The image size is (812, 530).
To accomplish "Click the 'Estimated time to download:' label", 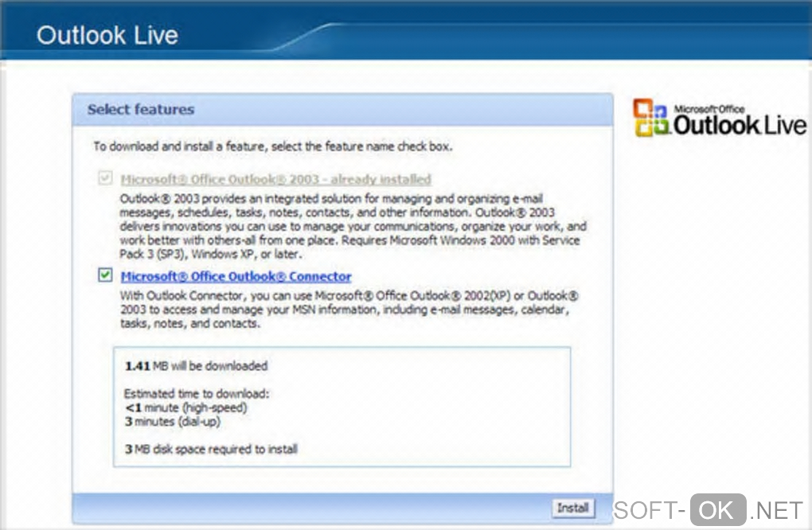I will [x=197, y=393].
